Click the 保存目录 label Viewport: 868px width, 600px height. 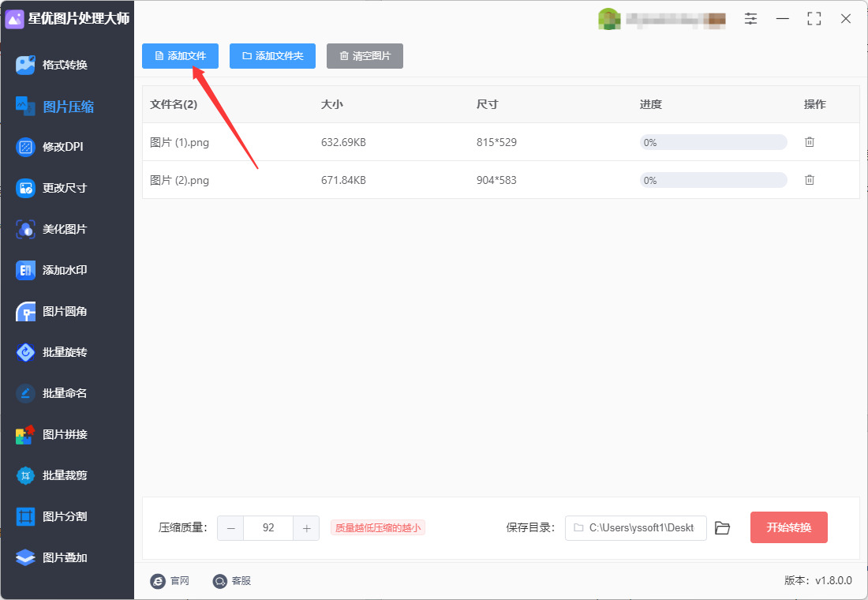(529, 528)
